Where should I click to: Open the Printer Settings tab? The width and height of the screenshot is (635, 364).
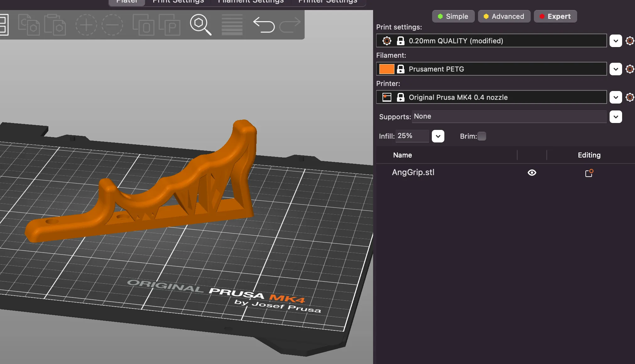click(x=328, y=2)
